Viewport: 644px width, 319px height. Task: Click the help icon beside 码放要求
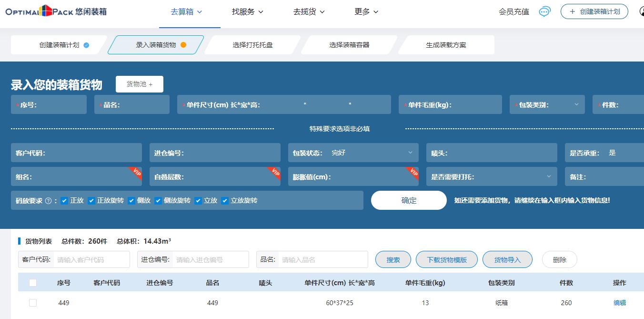pyautogui.click(x=48, y=201)
